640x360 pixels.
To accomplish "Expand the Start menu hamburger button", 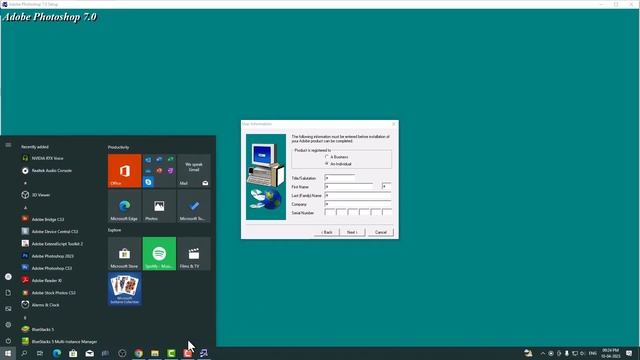I will 8,145.
